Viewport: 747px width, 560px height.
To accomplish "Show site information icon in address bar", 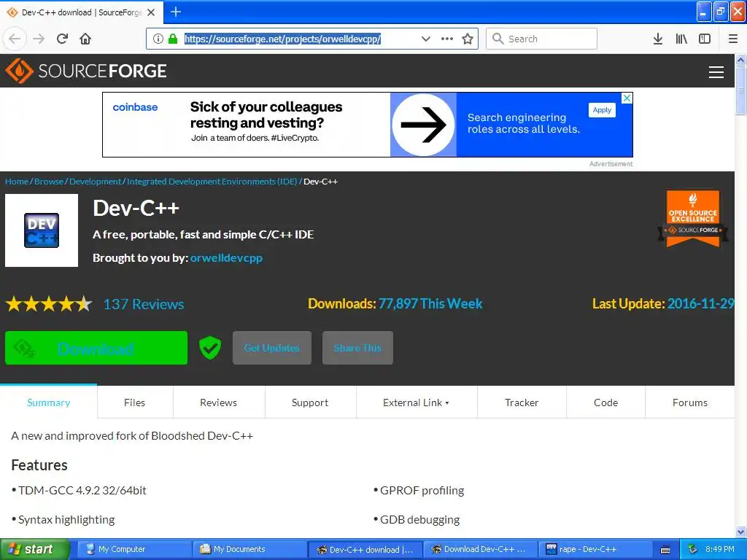I will [158, 39].
